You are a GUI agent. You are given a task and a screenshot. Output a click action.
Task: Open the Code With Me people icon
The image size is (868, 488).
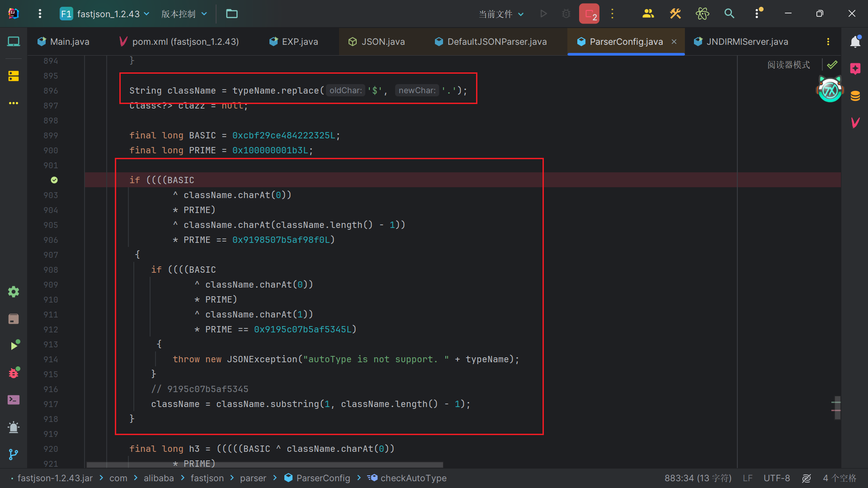[648, 14]
